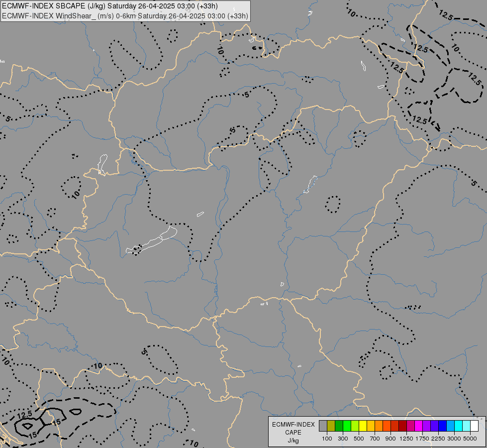Click the legend value 1750

coord(422,439)
